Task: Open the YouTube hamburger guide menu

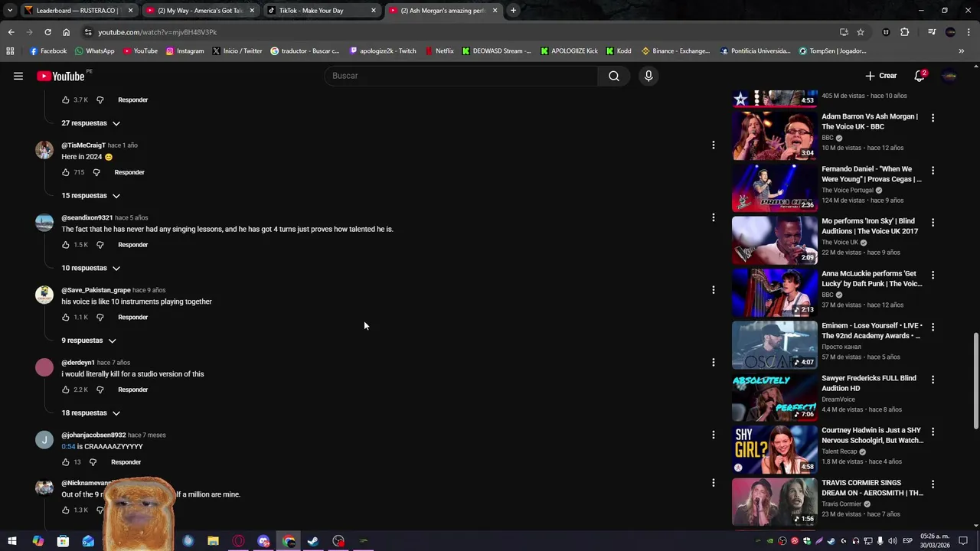Action: pos(18,76)
